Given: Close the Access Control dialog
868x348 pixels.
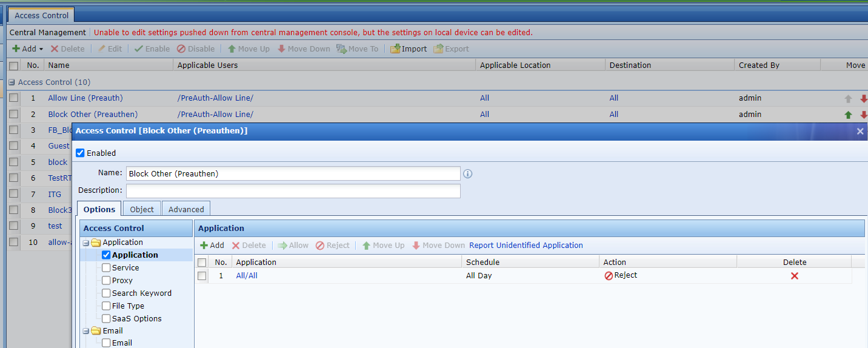Looking at the screenshot, I should (x=860, y=131).
